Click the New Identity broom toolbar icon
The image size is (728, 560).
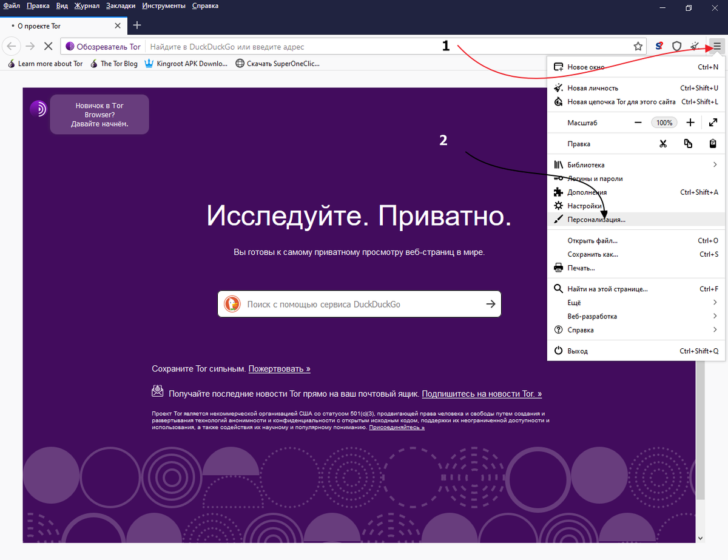tap(695, 46)
